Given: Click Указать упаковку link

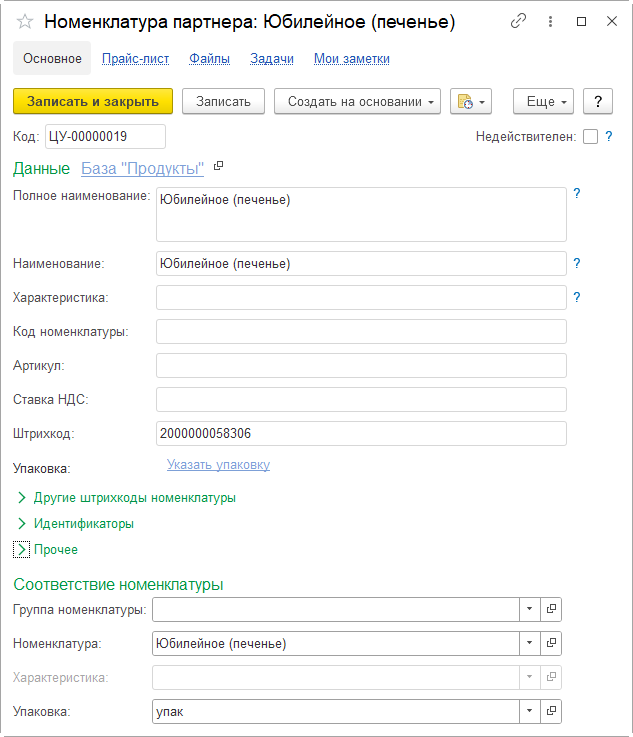Looking at the screenshot, I should (x=219, y=464).
